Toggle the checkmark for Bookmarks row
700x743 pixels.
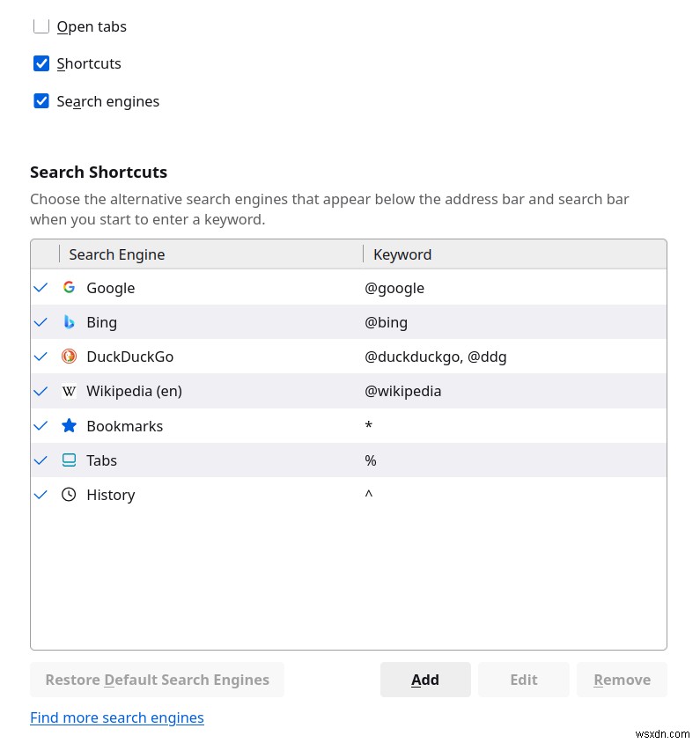[x=41, y=425]
